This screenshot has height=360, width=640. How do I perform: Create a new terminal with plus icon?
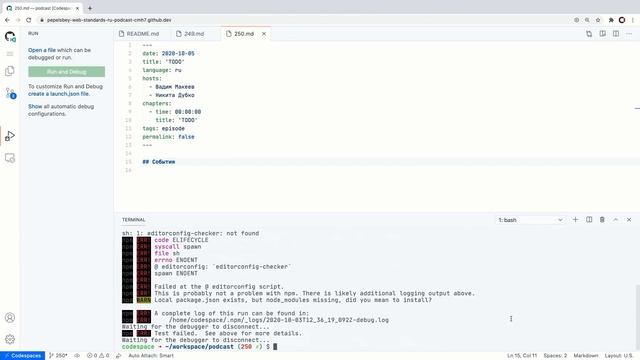point(576,220)
